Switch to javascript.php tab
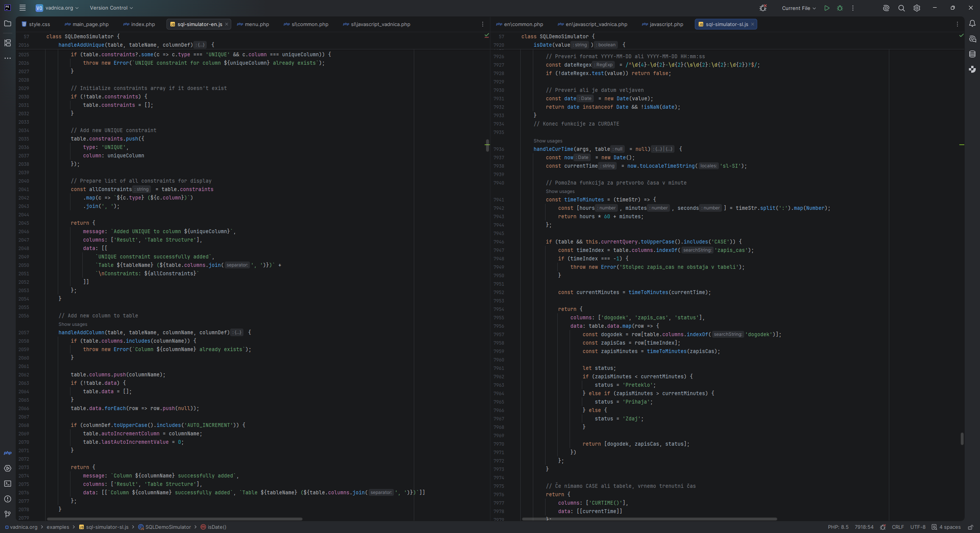 pyautogui.click(x=663, y=24)
